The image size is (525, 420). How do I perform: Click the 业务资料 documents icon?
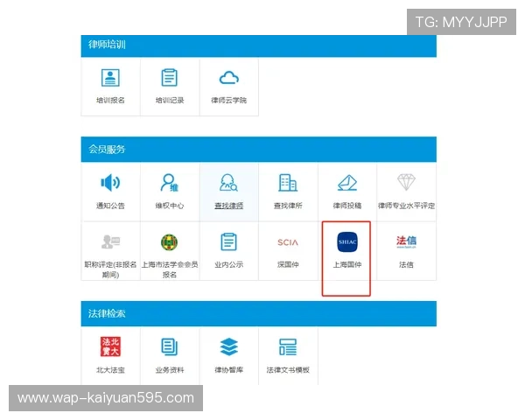pos(170,346)
